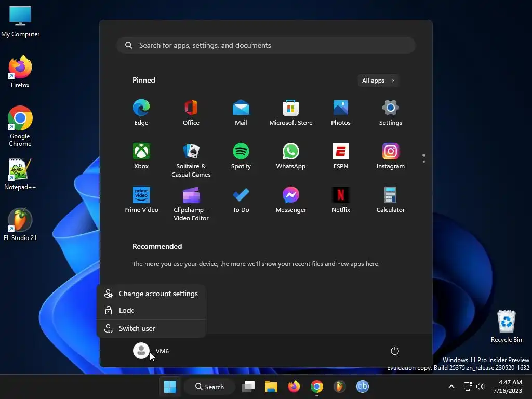Select Notepad++ desktop shortcut
Viewport: 532px width, 399px height.
[x=20, y=174]
